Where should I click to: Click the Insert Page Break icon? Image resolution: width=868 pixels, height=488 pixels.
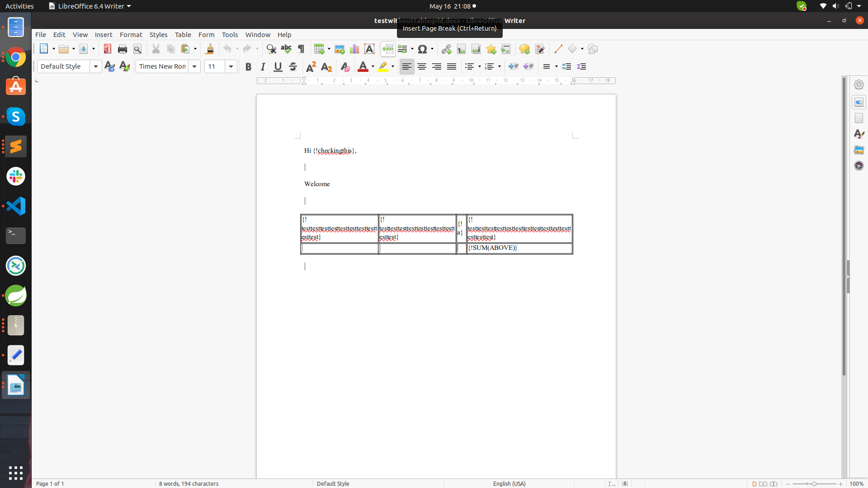[x=387, y=49]
